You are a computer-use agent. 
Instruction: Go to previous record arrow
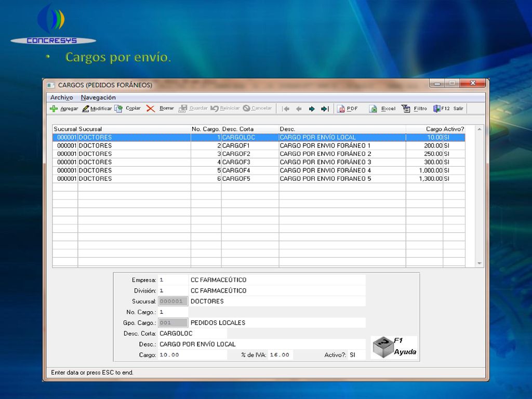(x=299, y=109)
